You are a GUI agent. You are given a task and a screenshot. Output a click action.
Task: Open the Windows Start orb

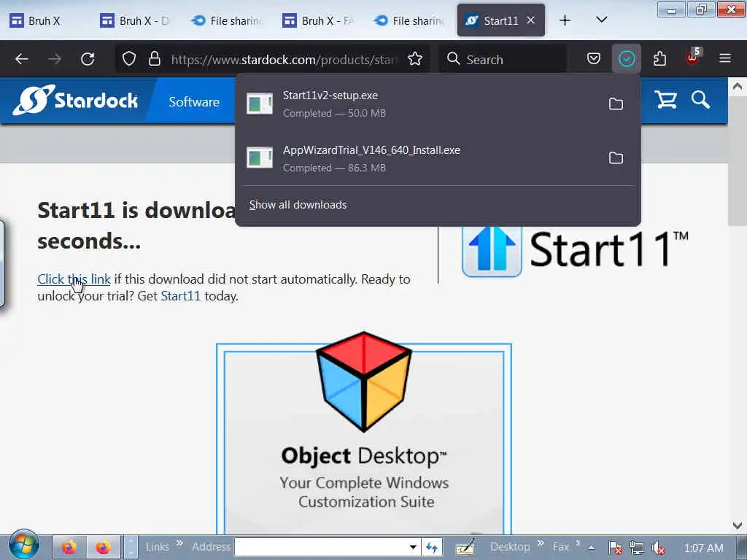click(x=24, y=545)
